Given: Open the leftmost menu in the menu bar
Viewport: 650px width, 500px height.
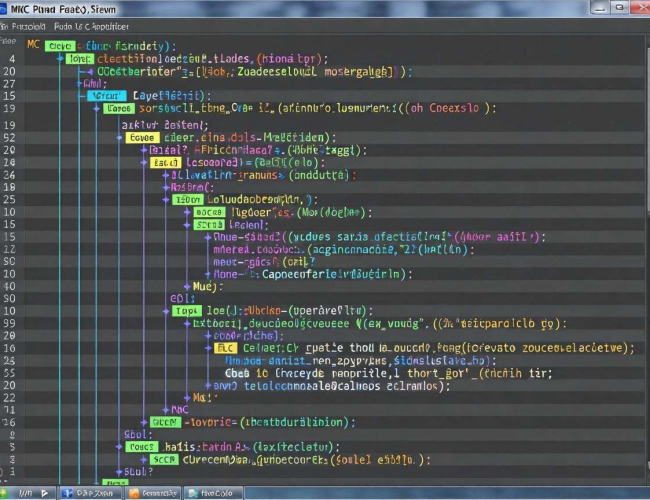Looking at the screenshot, I should tap(23, 27).
